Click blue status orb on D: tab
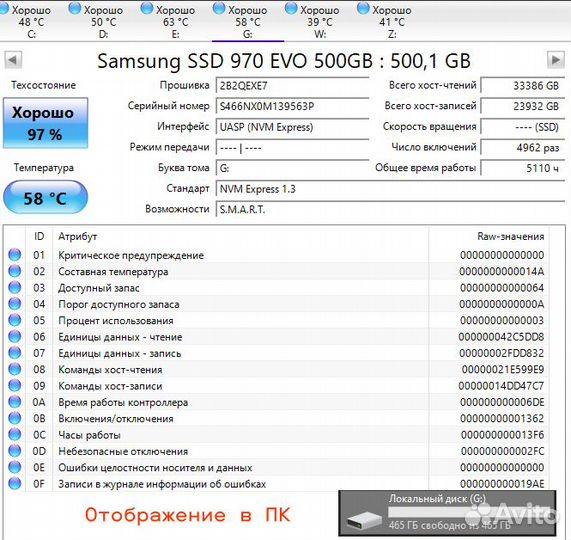Viewport: 571px width, 540px height. (75, 9)
